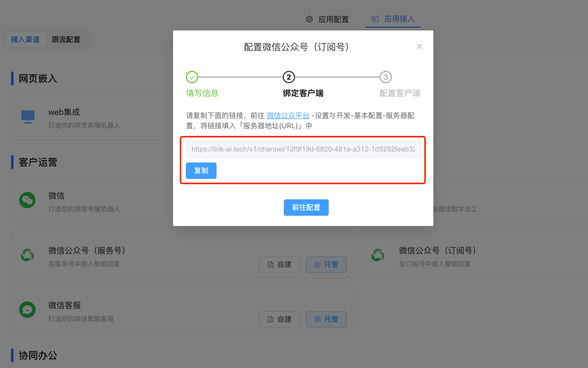Close the 配置微信公众号 dialog
This screenshot has height=368, width=588.
419,46
